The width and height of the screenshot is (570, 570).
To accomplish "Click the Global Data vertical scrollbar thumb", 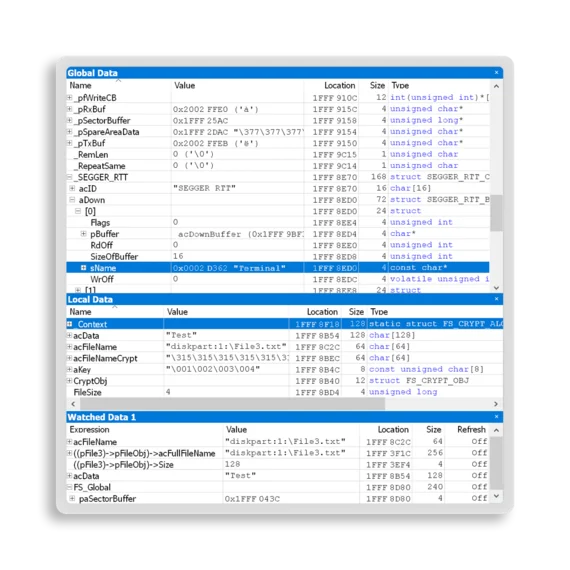I will tap(496, 213).
